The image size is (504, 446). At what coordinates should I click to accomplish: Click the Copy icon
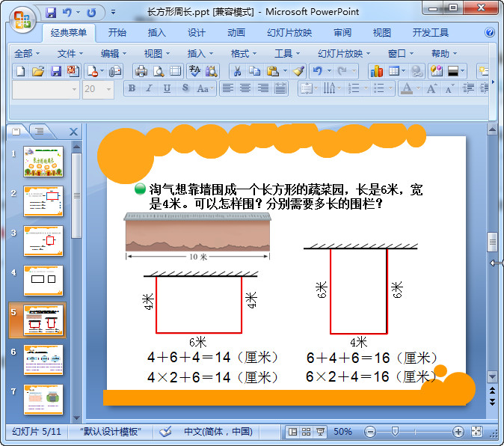(x=255, y=71)
